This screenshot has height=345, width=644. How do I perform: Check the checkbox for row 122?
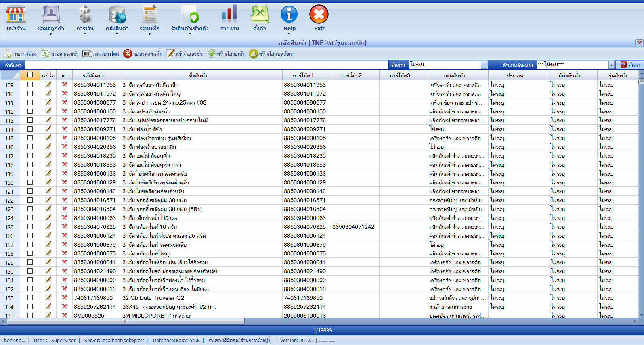click(x=30, y=200)
